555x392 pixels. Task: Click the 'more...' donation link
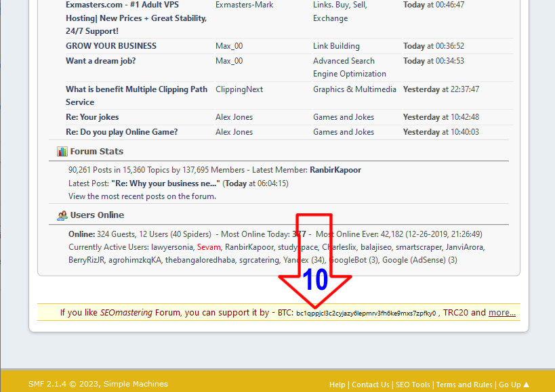click(x=501, y=313)
